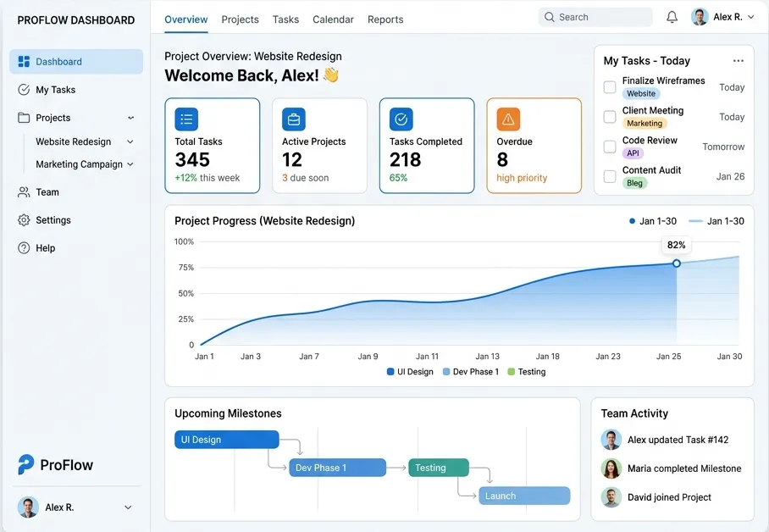Toggle the dot Jan 1-30 legend entry
The image size is (769, 532).
coord(653,221)
